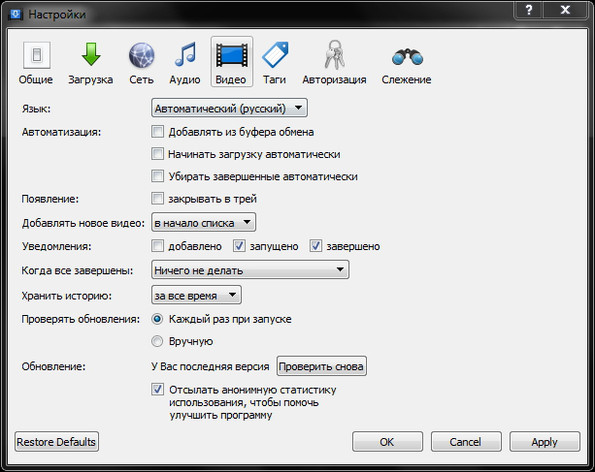This screenshot has height=472, width=595.
Task: Tick Начинать загрузку автоматически checkbox
Action: point(157,154)
